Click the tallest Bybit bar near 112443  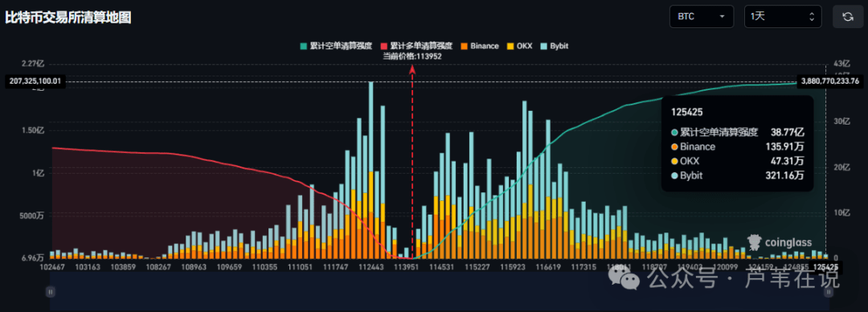(371, 126)
